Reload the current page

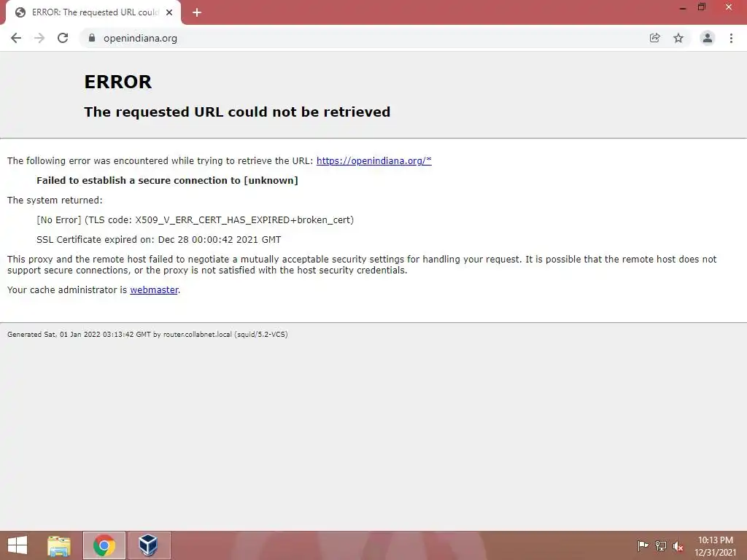click(x=63, y=38)
